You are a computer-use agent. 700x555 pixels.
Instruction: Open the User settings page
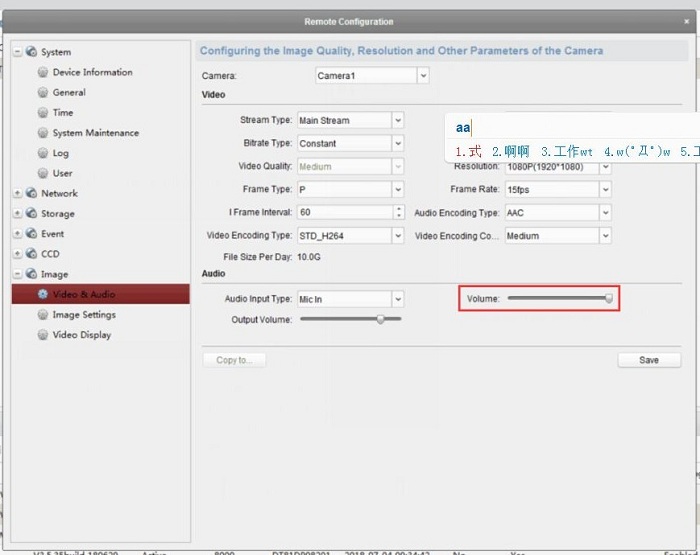(62, 173)
